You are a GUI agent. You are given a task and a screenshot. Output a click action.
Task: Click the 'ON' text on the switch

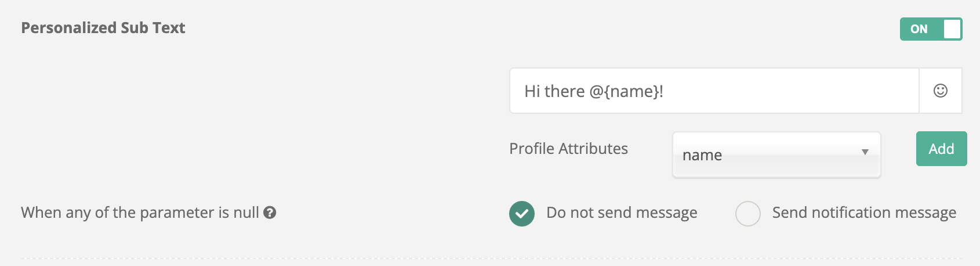point(919,29)
